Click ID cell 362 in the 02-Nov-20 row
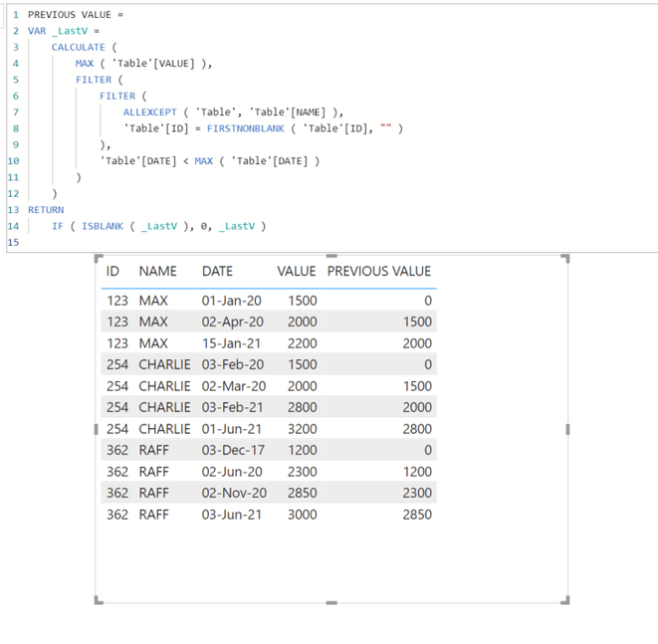Viewport: 658px width, 644px height. pos(117,493)
